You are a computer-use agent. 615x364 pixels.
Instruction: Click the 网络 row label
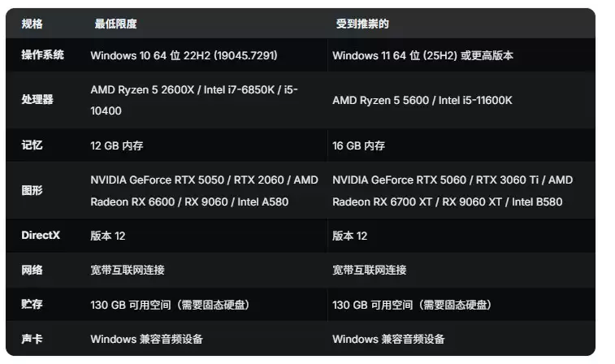pyautogui.click(x=32, y=270)
